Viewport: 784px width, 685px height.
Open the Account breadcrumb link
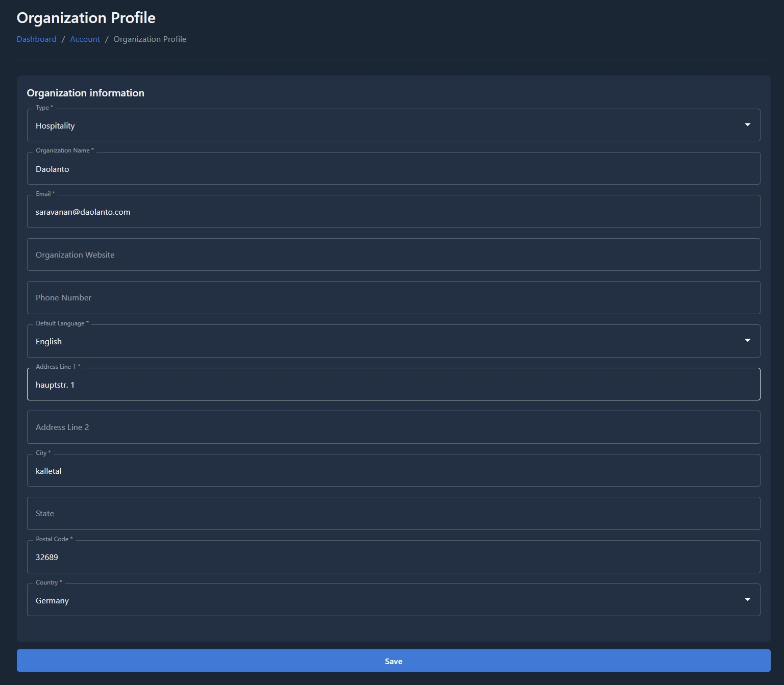[85, 39]
